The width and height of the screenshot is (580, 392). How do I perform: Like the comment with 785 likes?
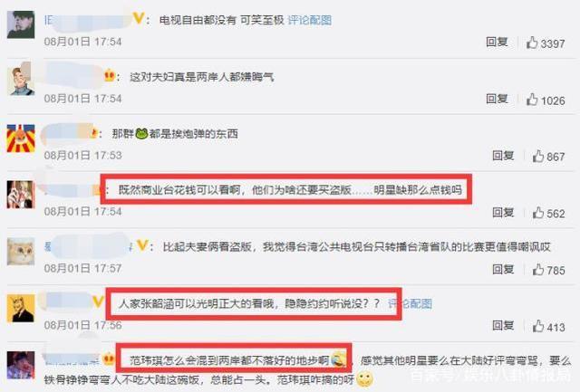537,270
